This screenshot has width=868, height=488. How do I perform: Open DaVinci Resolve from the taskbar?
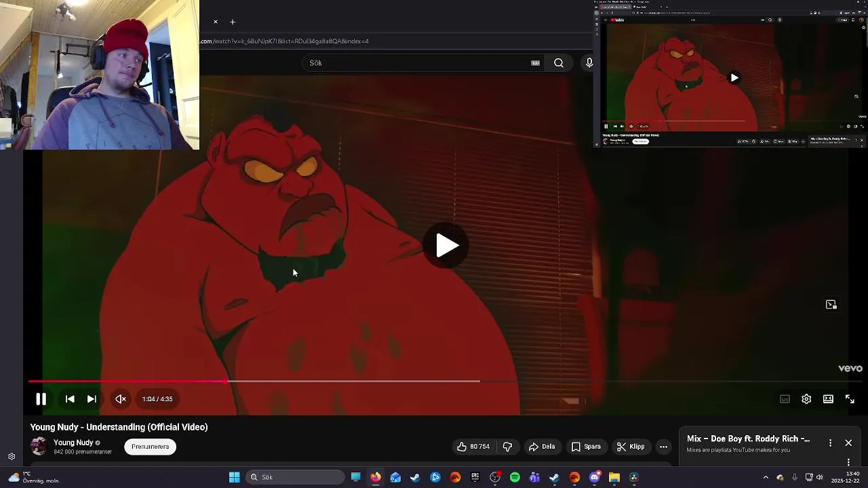634,477
